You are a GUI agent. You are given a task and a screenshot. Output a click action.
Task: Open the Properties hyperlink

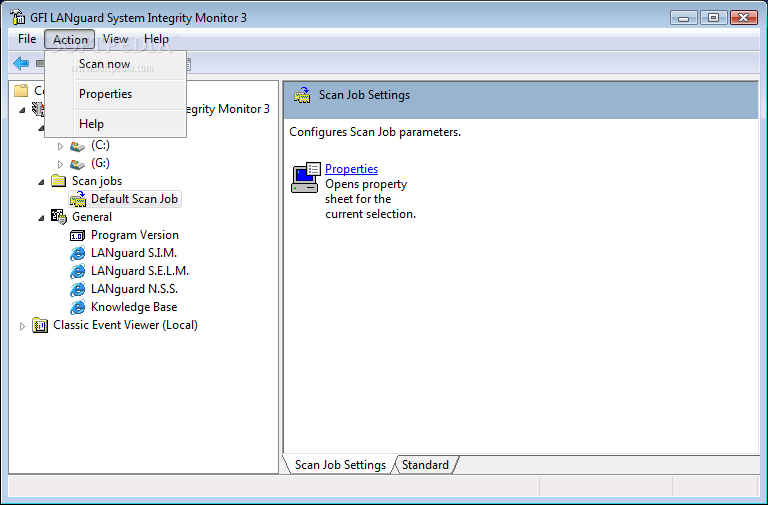click(x=352, y=169)
